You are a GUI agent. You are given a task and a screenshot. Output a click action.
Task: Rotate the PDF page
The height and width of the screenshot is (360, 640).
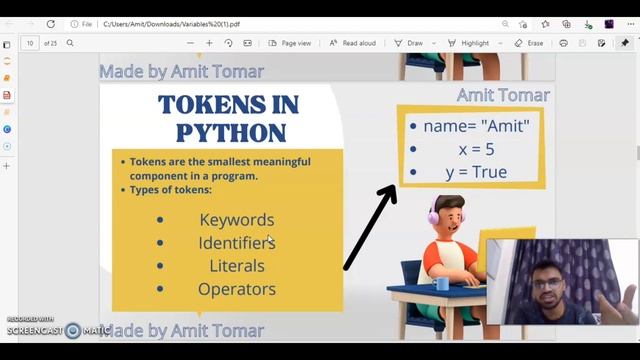229,43
